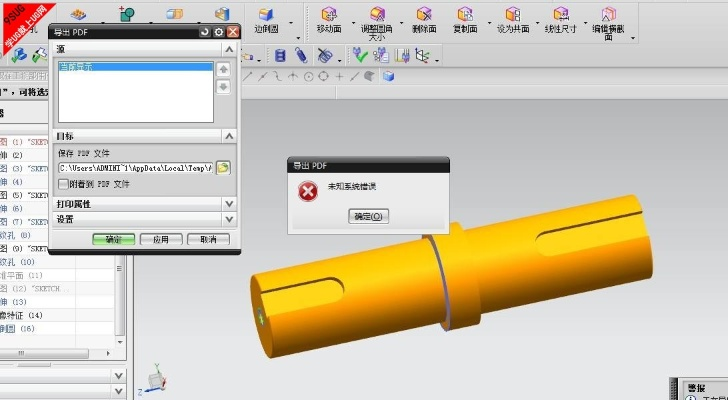This screenshot has height=400, width=728.
Task: Expand the 设置 (Settings) section
Action: 229,219
